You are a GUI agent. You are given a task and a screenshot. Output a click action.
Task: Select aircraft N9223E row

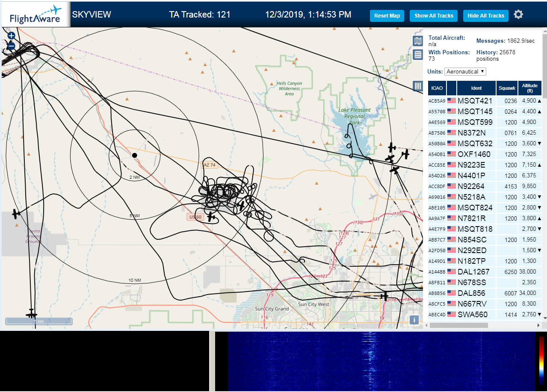point(485,165)
